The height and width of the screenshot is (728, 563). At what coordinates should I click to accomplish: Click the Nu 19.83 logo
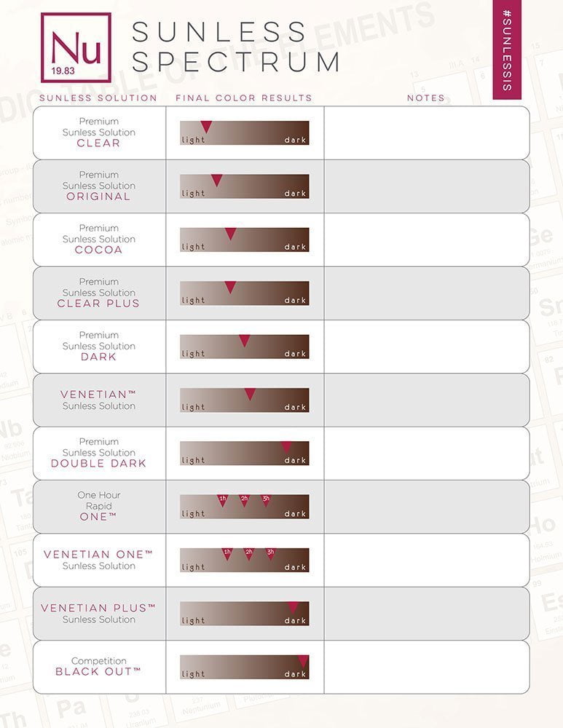tap(76, 47)
